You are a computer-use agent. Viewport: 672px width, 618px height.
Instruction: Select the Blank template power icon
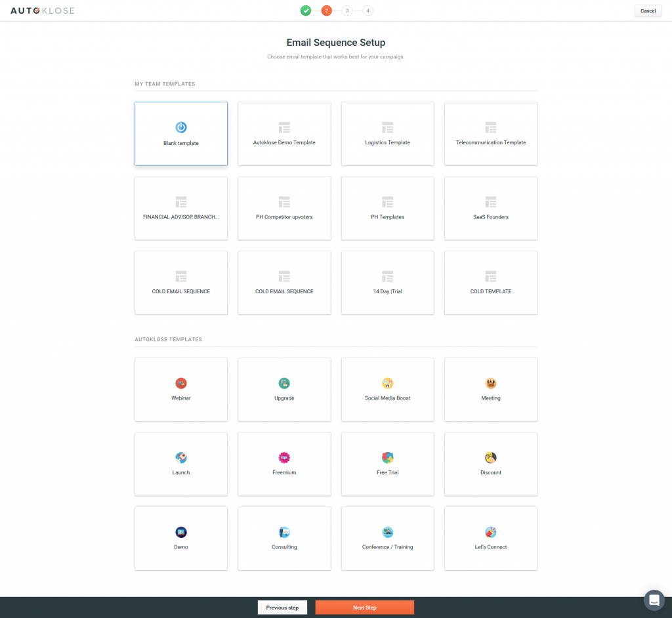coord(181,127)
